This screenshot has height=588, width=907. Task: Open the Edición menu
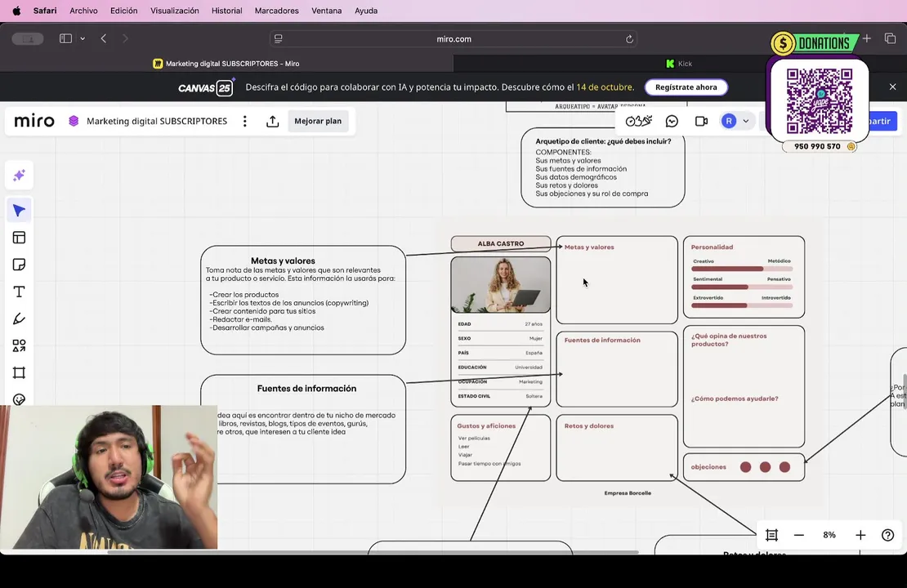pos(123,11)
